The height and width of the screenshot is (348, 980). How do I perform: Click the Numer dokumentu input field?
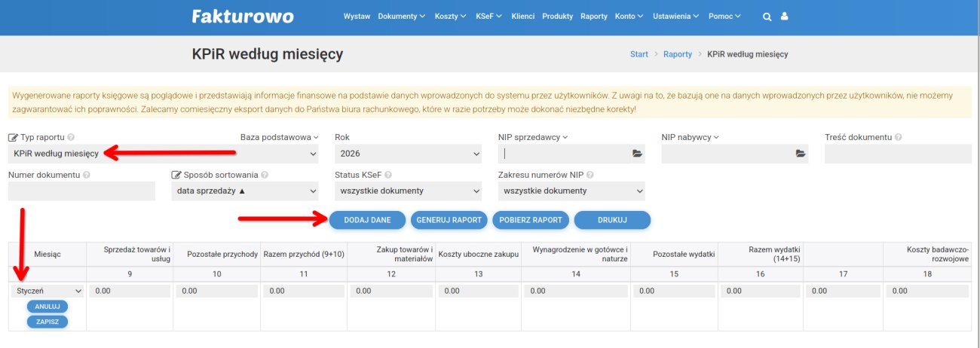click(x=81, y=191)
